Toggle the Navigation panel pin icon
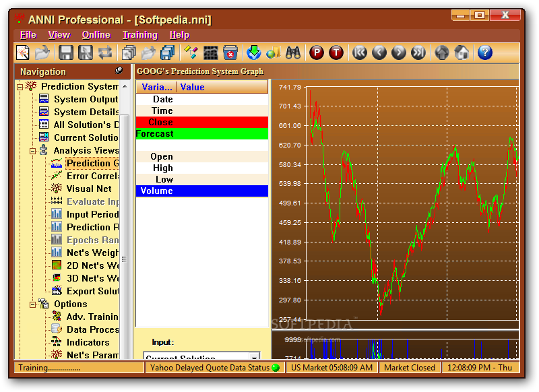 click(119, 71)
